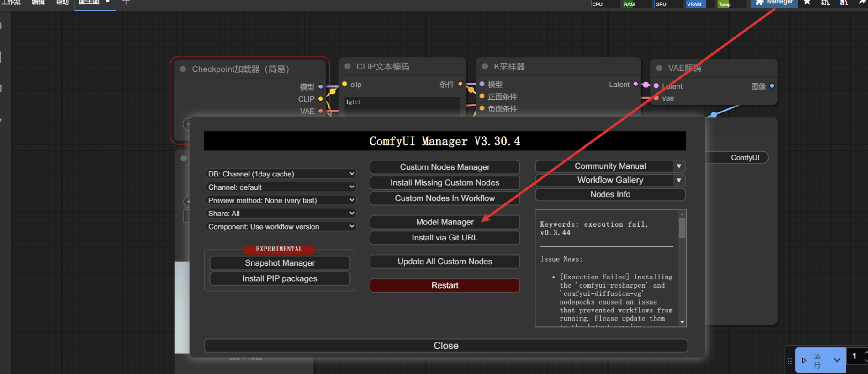The height and width of the screenshot is (374, 868).
Task: Open the Component: Use workflow version dropdown
Action: (281, 227)
